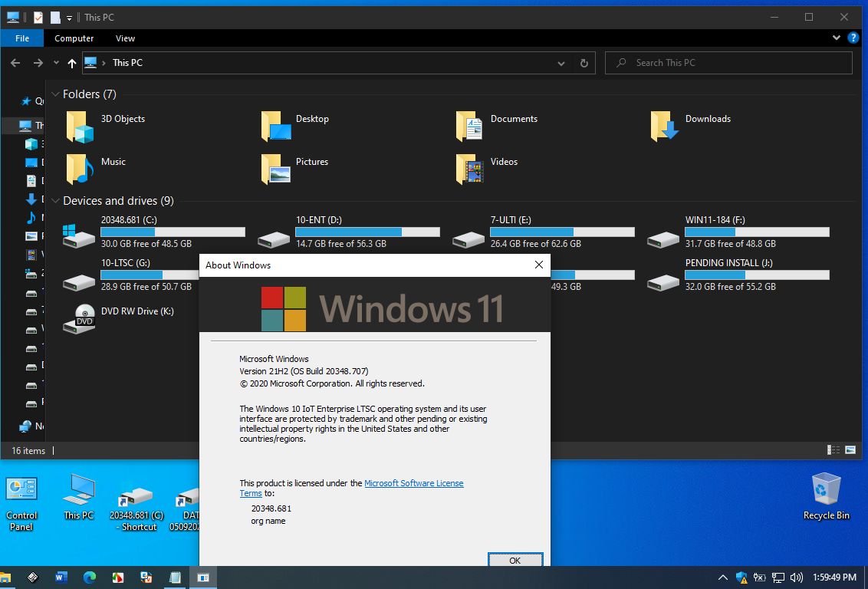868x589 pixels.
Task: Select the DVD RW Drive (K:)
Action: tap(118, 319)
